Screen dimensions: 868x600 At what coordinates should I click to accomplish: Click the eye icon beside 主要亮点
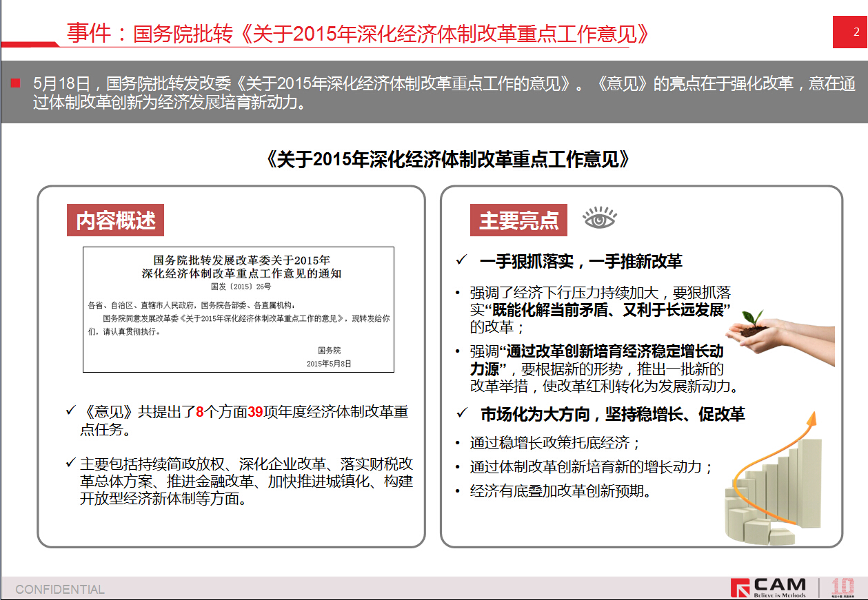coord(600,218)
